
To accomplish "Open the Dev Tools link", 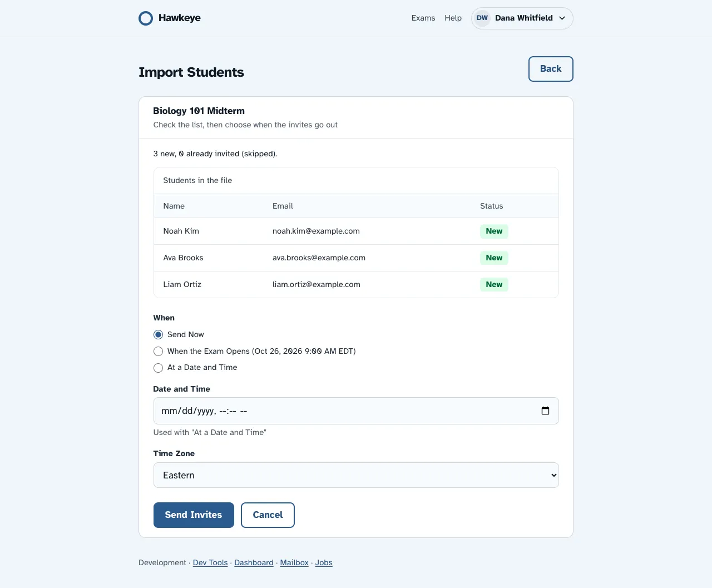I will 210,562.
